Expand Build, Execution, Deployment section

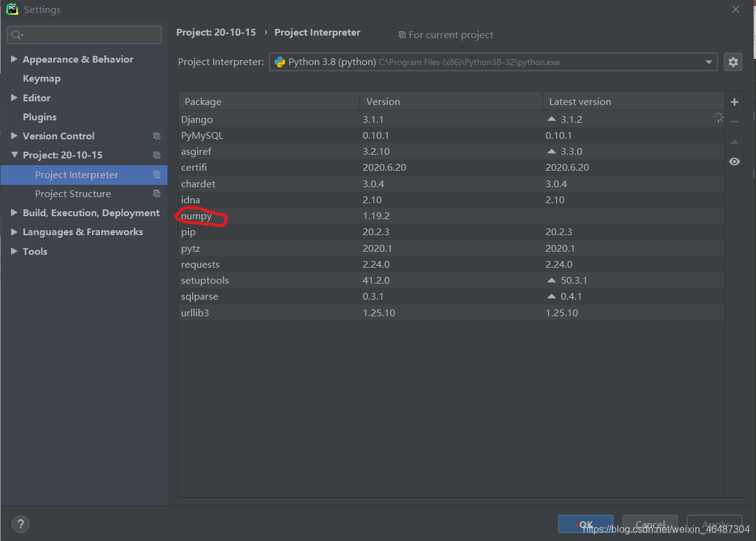[x=14, y=213]
